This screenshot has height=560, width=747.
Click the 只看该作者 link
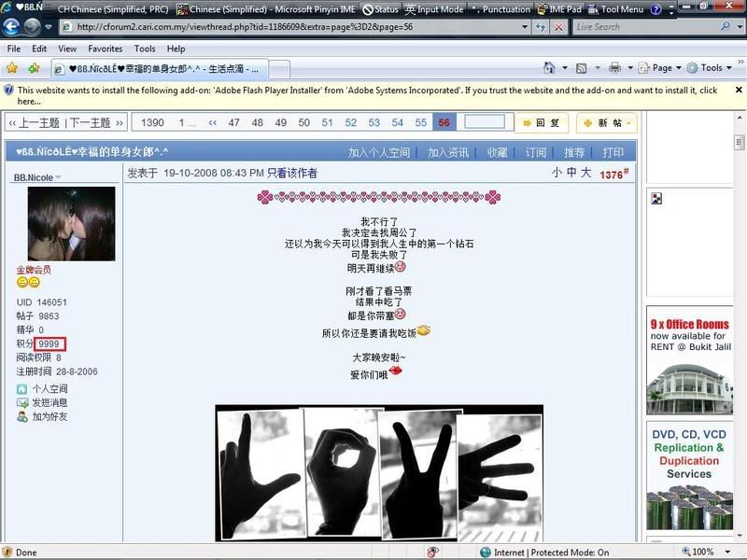tap(292, 174)
